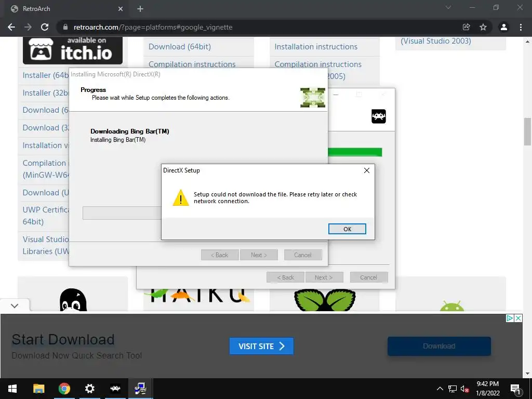532x399 pixels.
Task: Close the RetroArch browser tab
Action: (121, 9)
